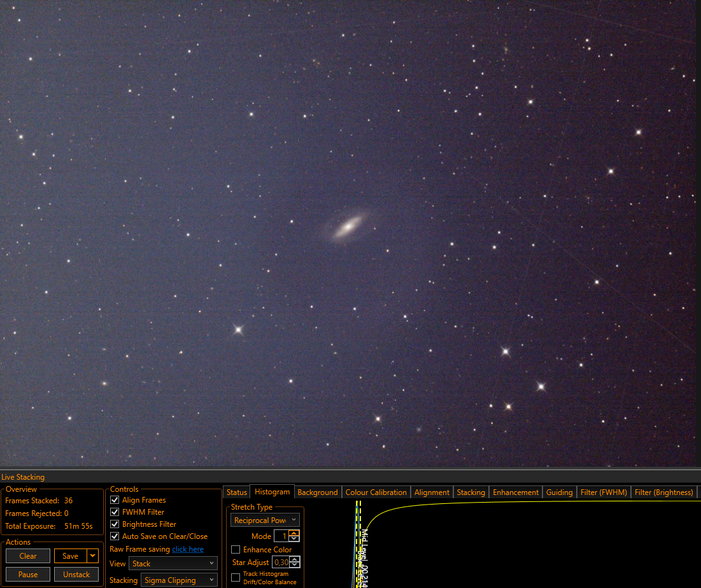Open the Save button dropdown arrow

point(92,556)
